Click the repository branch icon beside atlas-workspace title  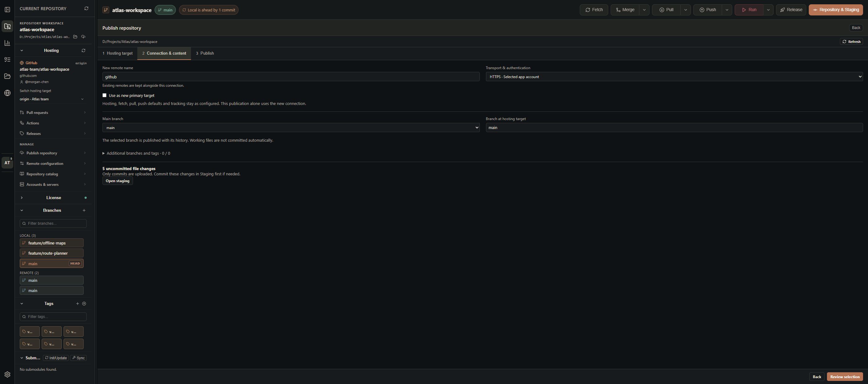[106, 10]
